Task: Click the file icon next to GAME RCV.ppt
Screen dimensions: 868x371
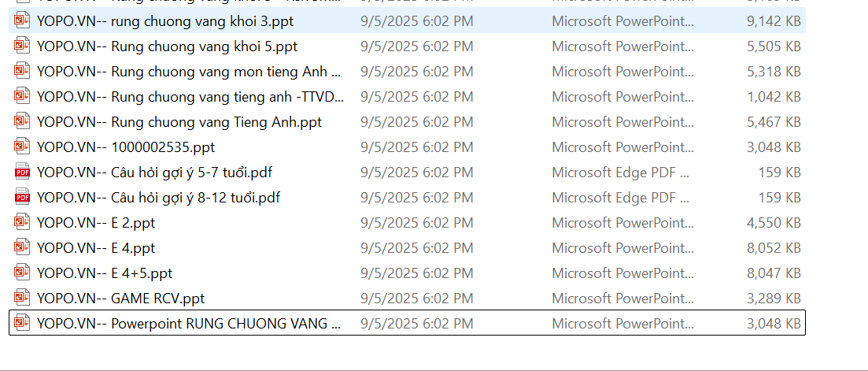Action: 22,299
